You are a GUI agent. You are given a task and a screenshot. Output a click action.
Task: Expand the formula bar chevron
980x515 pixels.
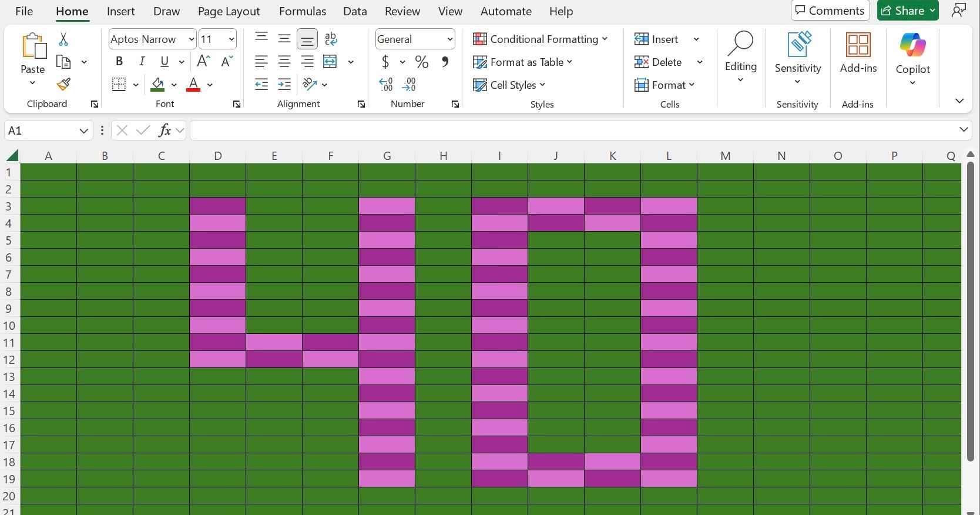pyautogui.click(x=964, y=129)
